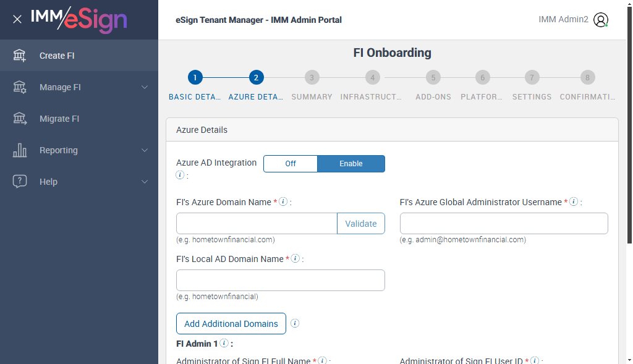Click the Manage FI bank gear icon

pos(19,87)
